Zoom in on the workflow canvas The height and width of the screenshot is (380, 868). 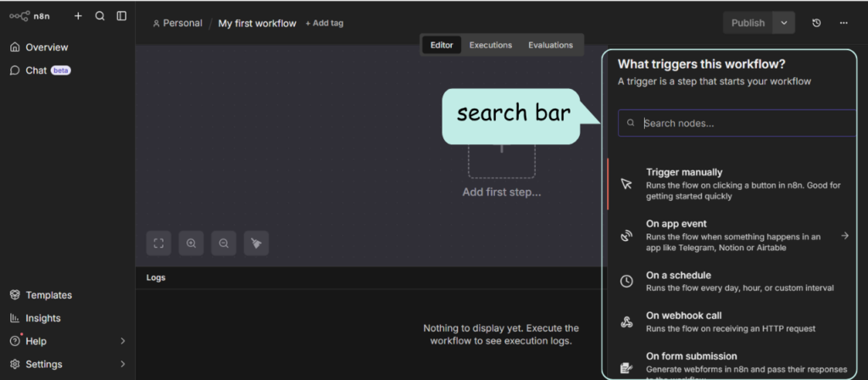click(x=192, y=243)
